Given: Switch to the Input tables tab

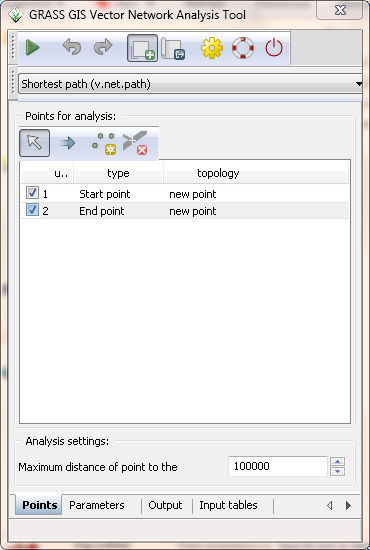Looking at the screenshot, I should [228, 505].
